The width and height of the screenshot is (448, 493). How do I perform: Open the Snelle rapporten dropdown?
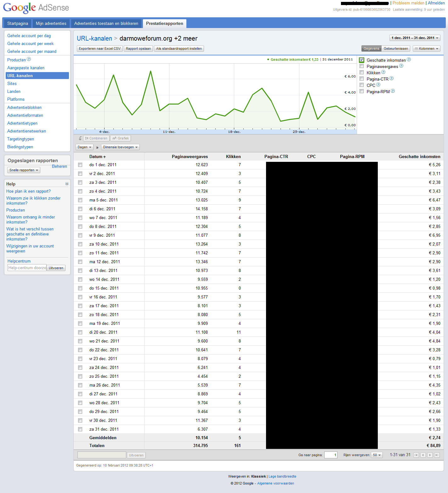point(24,170)
